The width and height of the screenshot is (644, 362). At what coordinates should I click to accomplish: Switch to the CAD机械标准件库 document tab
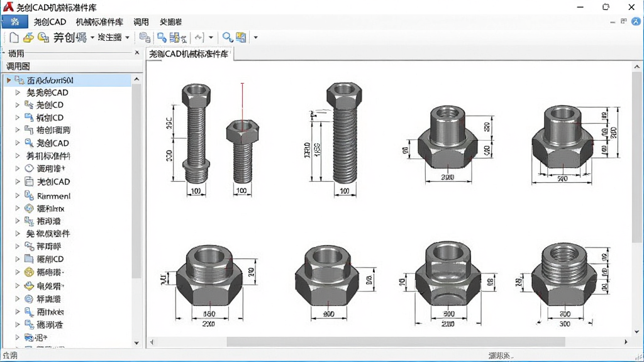pyautogui.click(x=189, y=54)
